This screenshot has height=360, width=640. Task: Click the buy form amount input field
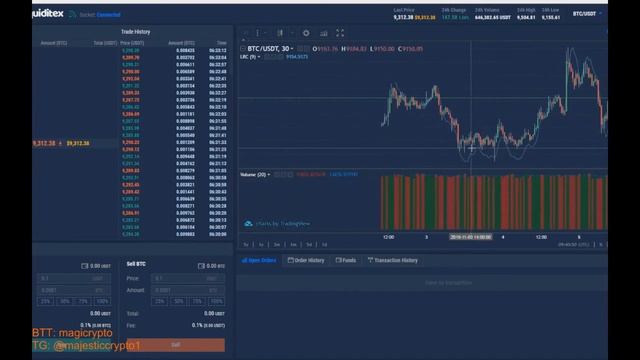tap(74, 290)
